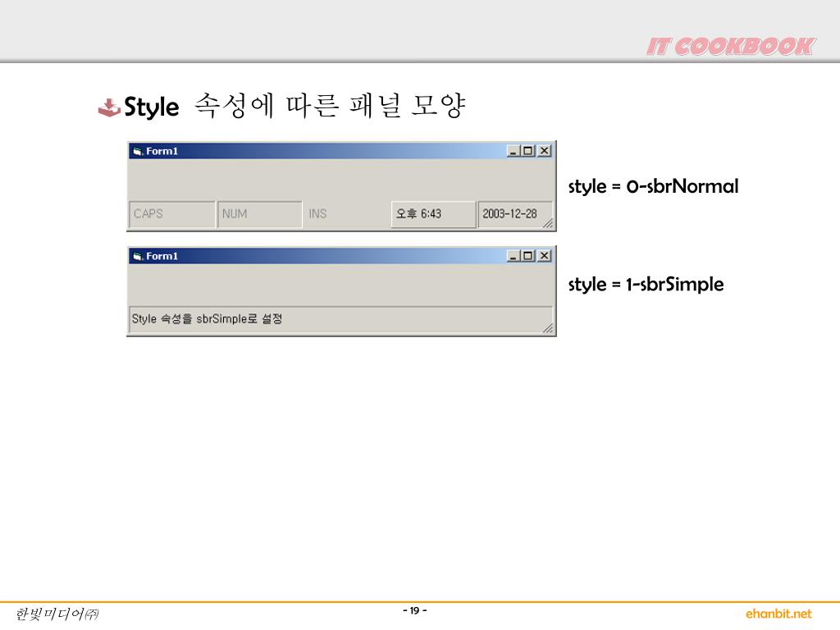Screen dimensions: 840x630
Task: Open the ehanbit.net link in footer
Action: coord(778,614)
